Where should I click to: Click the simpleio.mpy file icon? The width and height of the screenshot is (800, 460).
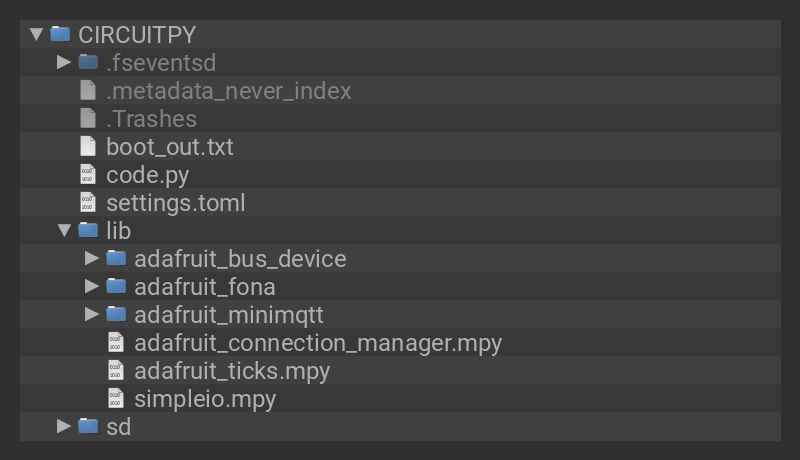tap(116, 399)
